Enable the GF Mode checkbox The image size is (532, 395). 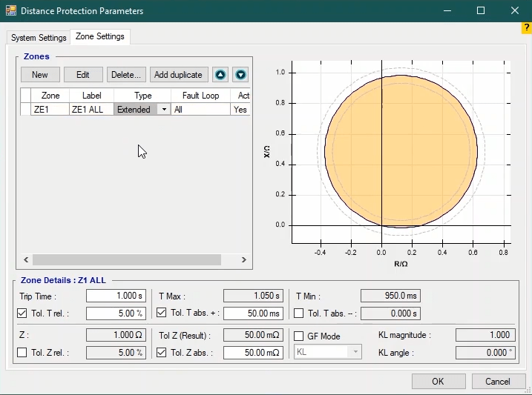point(299,336)
